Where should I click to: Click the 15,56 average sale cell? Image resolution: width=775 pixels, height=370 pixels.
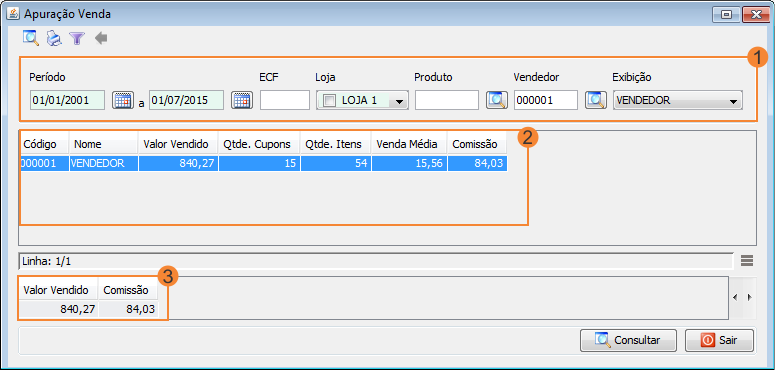(x=409, y=164)
